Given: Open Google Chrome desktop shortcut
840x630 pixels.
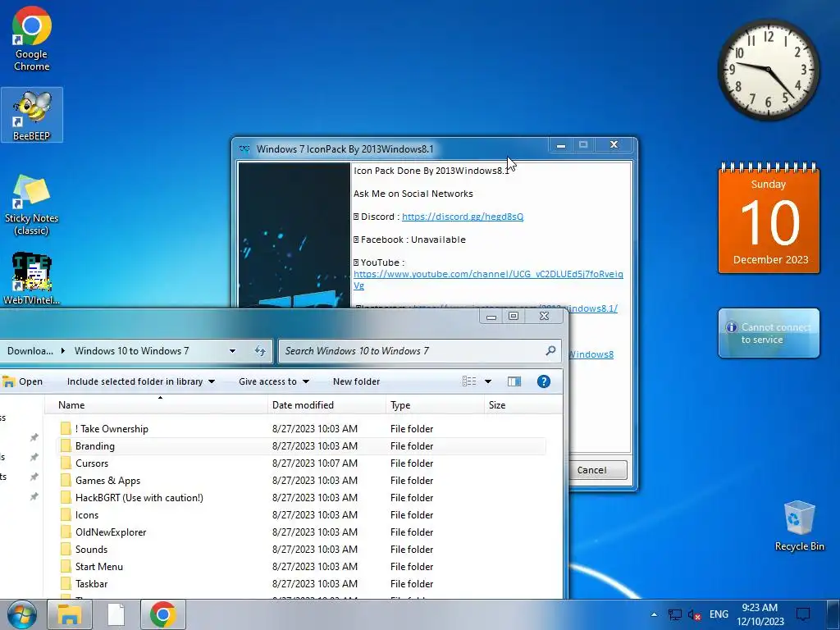Looking at the screenshot, I should [32, 39].
